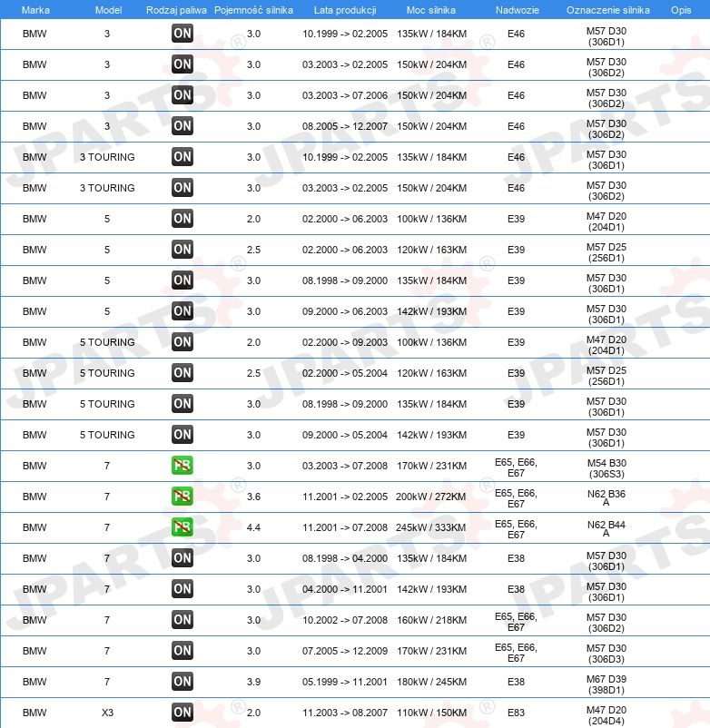
Task: Click the 'Oznaczenie silnika' column header
Action: 607,10
